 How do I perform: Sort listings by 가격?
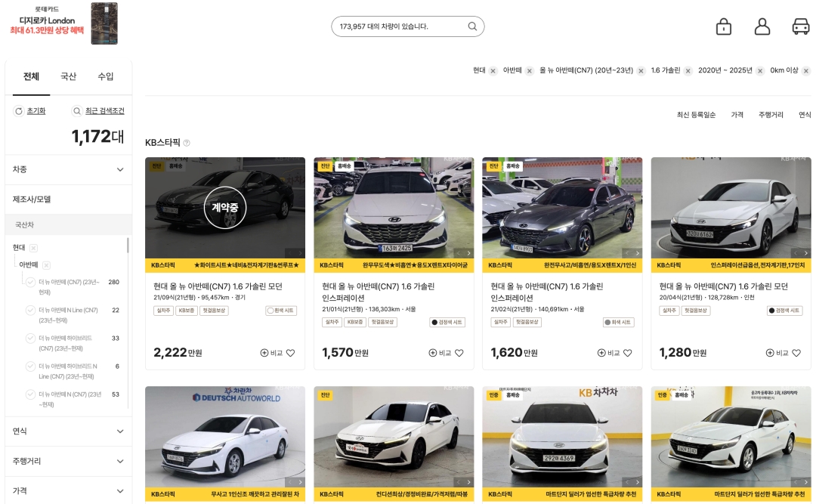tap(737, 115)
